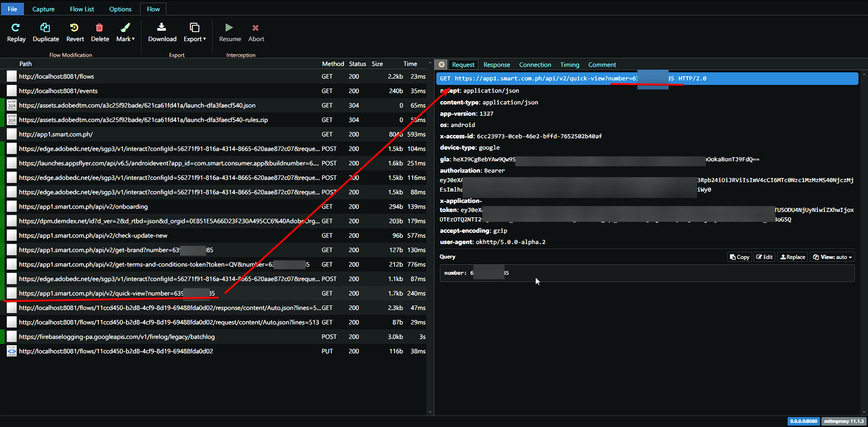Open the Export dropdown menu
This screenshot has width=868, height=427.
point(194,33)
